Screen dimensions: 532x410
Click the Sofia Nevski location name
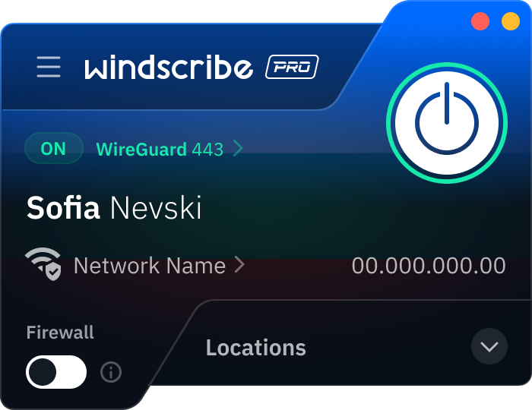[114, 207]
